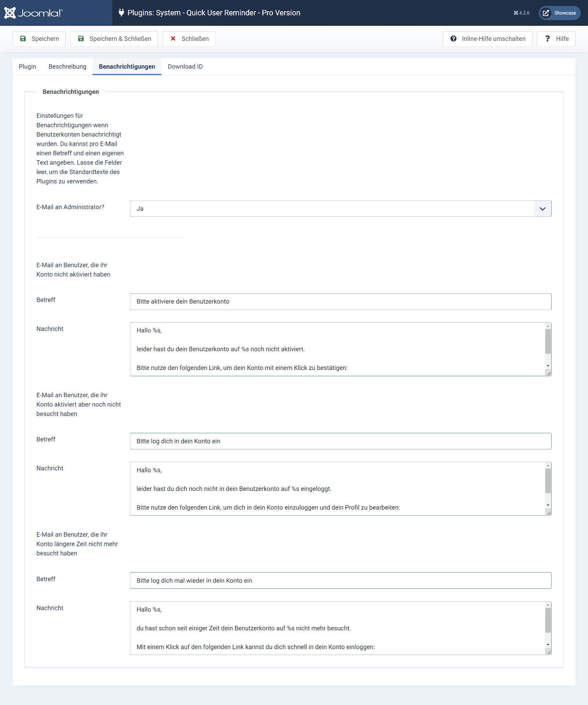This screenshot has height=705, width=588.
Task: Click resize handle of third Nachricht textarea
Action: [549, 652]
